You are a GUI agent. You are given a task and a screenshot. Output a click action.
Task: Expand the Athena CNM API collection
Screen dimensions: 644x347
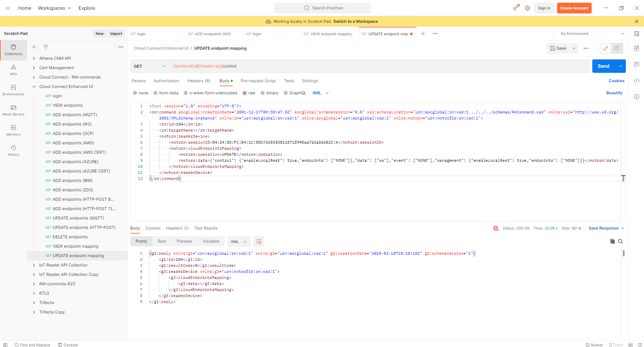[x=34, y=58]
